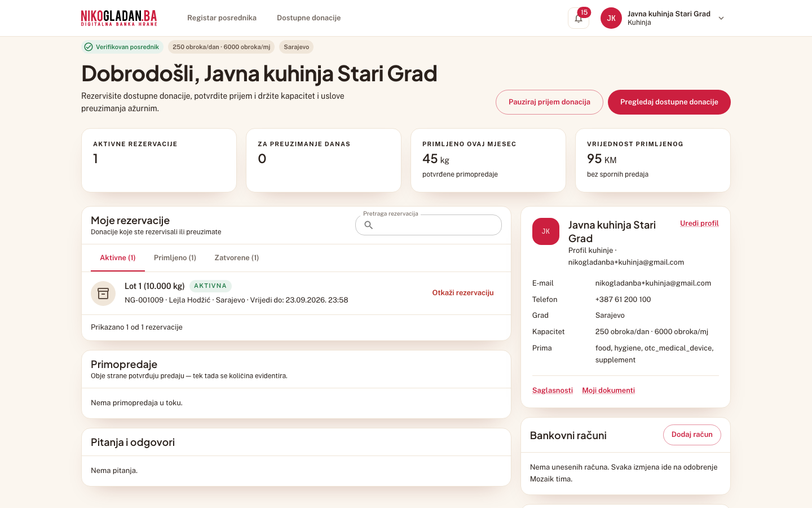
Task: Open the Uredi profil link
Action: point(699,224)
